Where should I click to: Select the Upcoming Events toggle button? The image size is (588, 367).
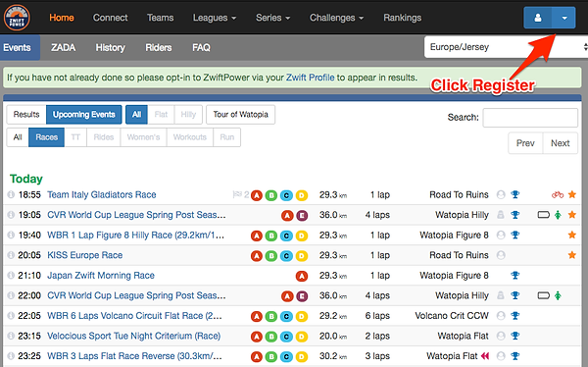coord(84,115)
